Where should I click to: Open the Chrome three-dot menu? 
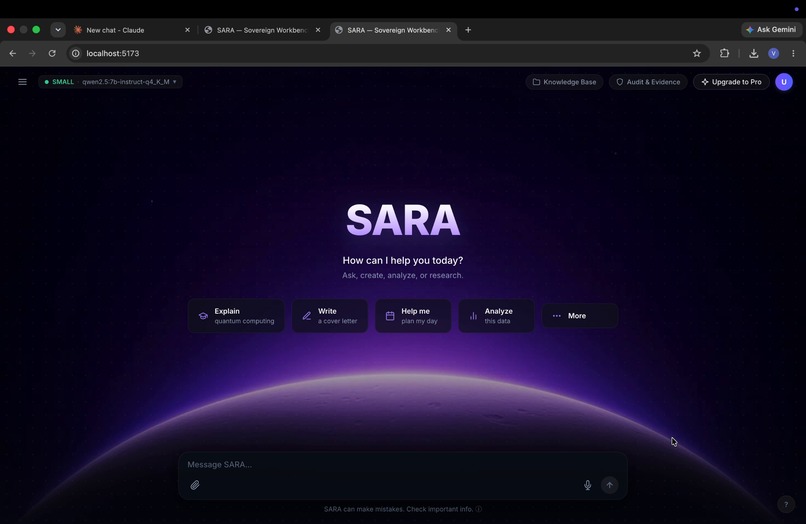tap(793, 53)
